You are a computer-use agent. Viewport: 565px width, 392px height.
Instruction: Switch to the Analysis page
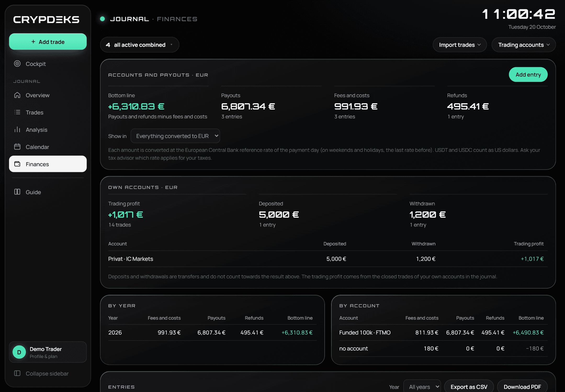(x=48, y=130)
